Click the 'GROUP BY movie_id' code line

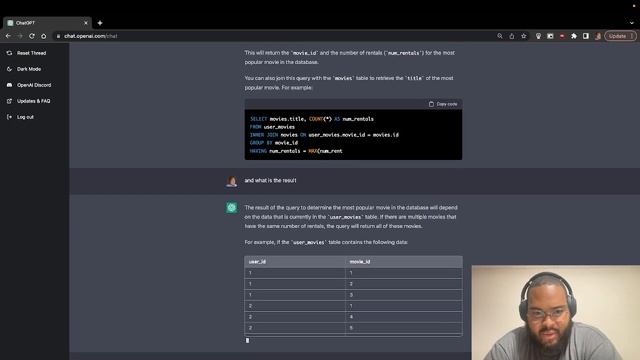[x=274, y=143]
